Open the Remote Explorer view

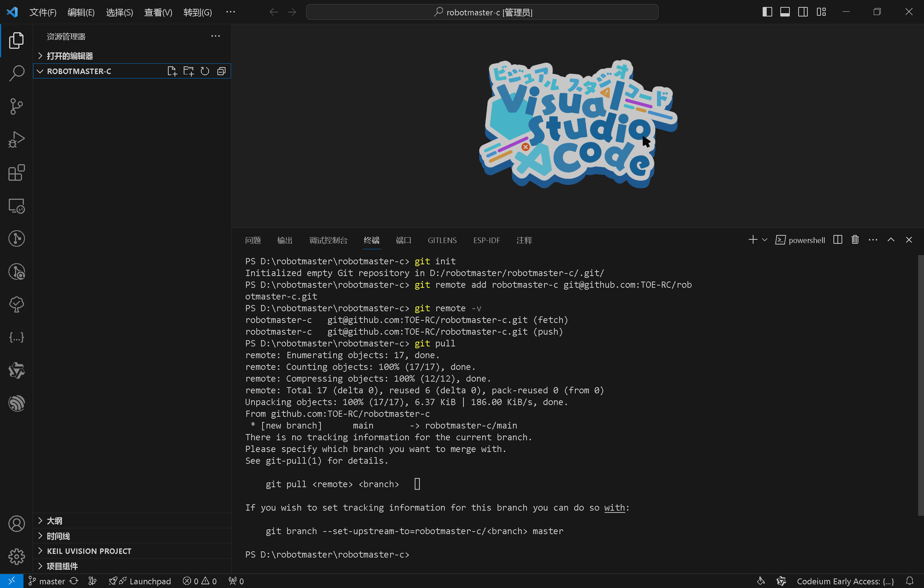click(x=16, y=206)
